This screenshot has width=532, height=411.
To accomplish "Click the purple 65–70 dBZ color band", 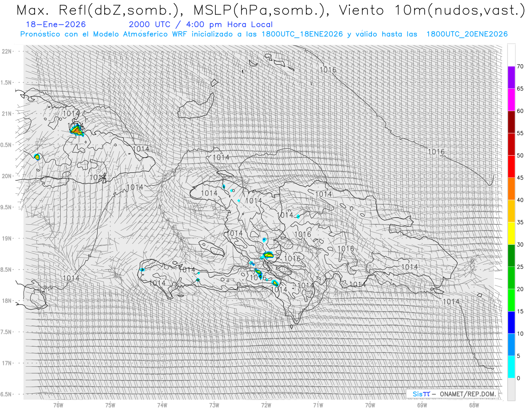I will (511, 78).
